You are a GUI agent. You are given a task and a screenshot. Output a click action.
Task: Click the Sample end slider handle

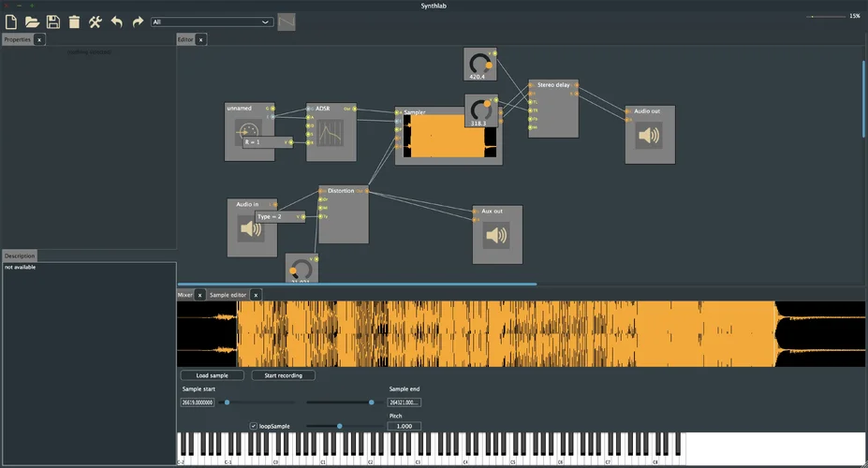[x=372, y=402]
